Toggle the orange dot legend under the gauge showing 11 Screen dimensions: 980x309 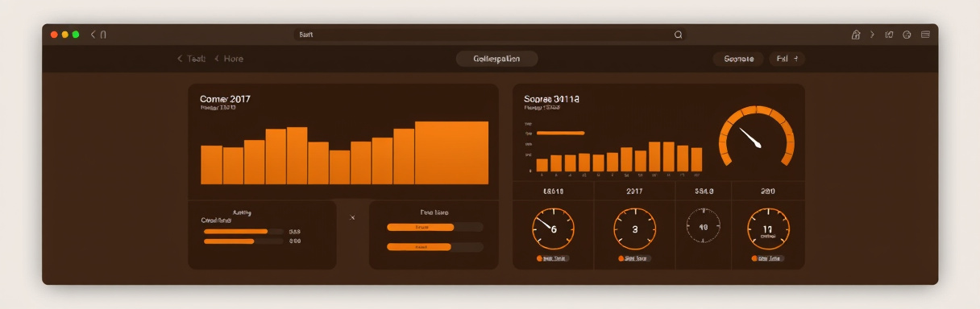click(768, 259)
